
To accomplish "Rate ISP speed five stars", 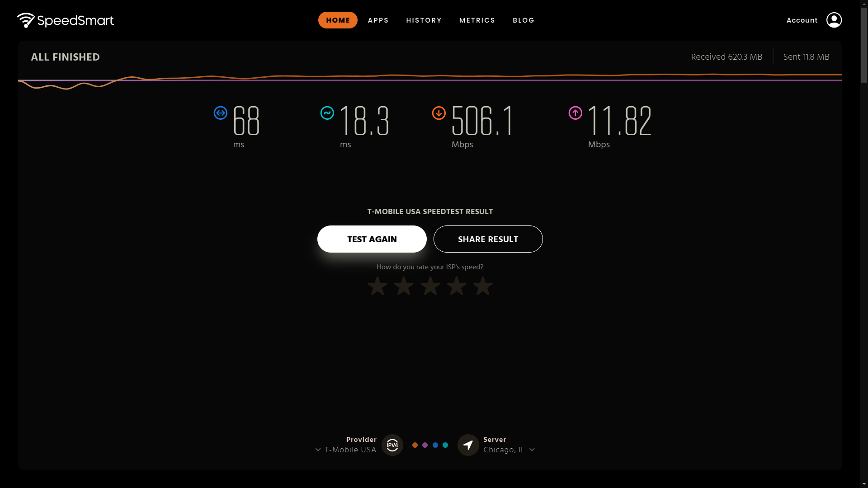I will (x=483, y=286).
